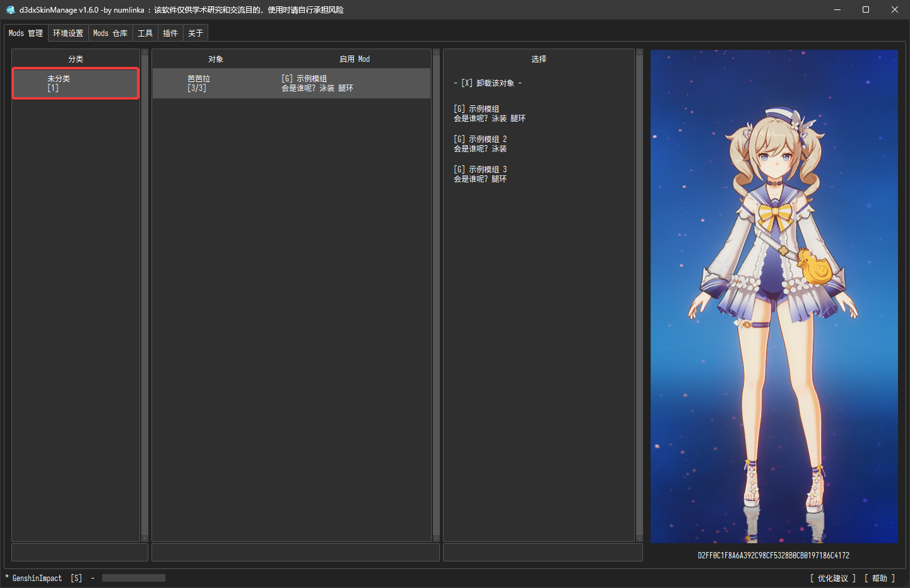Go to the 关于 tab
The width and height of the screenshot is (910, 588).
tap(196, 33)
